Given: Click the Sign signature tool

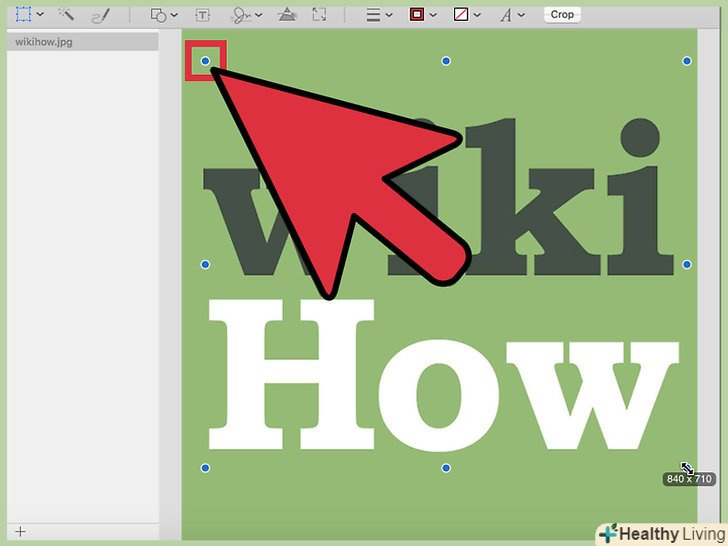Looking at the screenshot, I should 241,15.
